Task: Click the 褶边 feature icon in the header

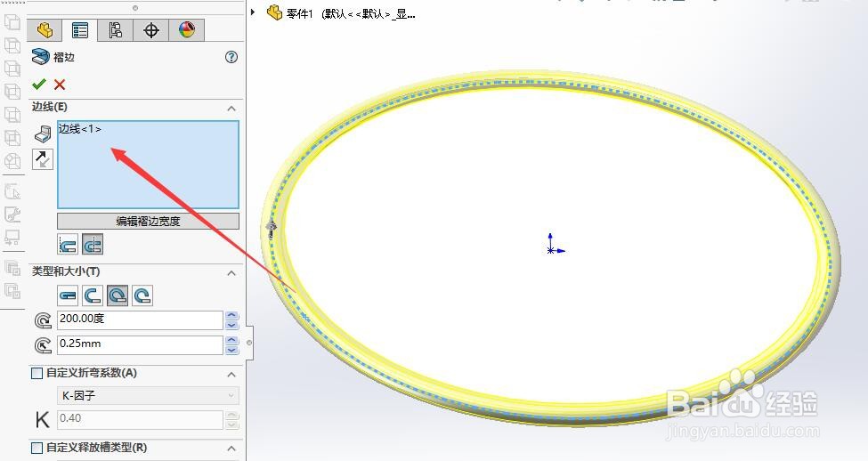Action: 40,56
